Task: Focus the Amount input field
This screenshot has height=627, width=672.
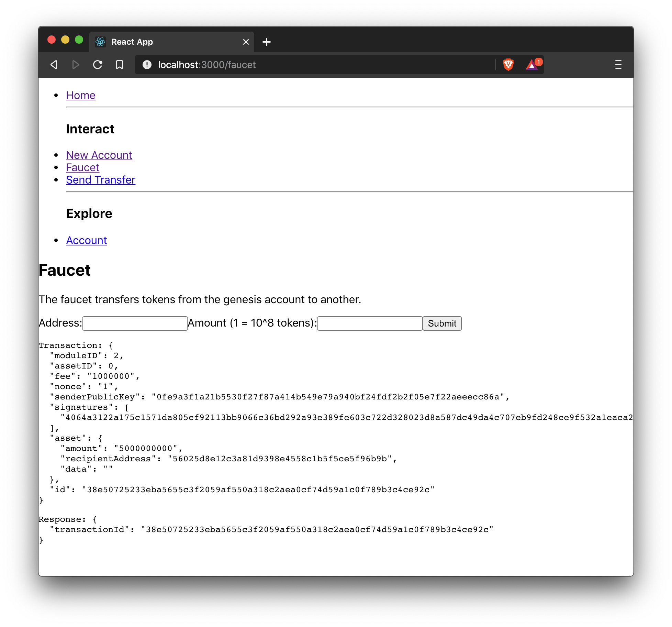Action: [370, 323]
